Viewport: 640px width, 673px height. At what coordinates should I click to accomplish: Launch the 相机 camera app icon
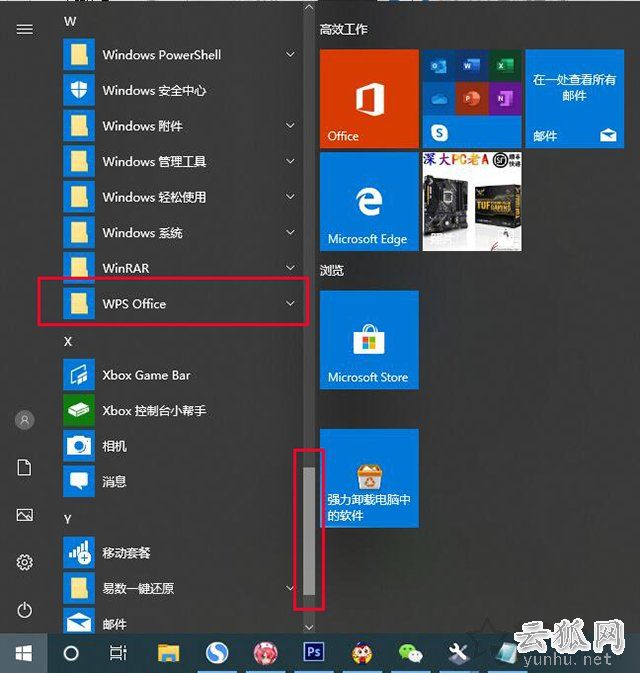(79, 446)
